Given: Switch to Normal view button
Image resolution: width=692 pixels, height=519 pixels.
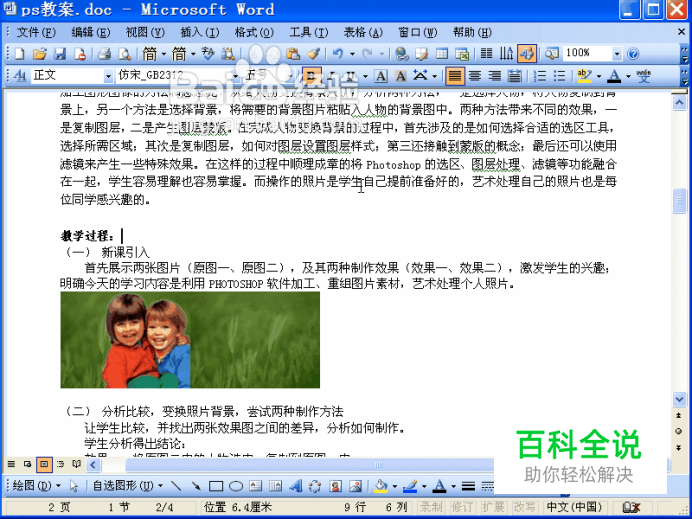Looking at the screenshot, I should coord(11,464).
